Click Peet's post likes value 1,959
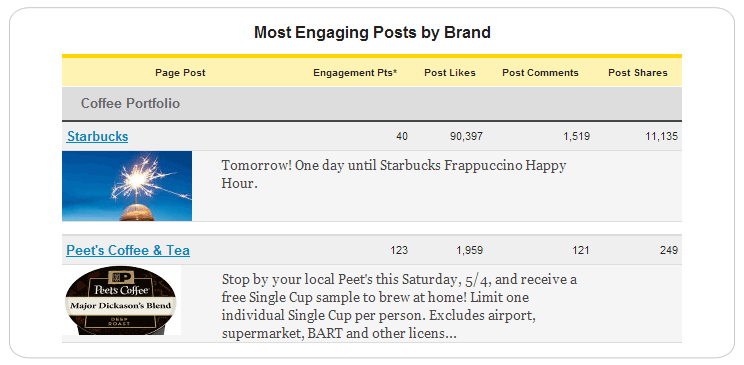Screen dimensions: 744x365 click(470, 251)
